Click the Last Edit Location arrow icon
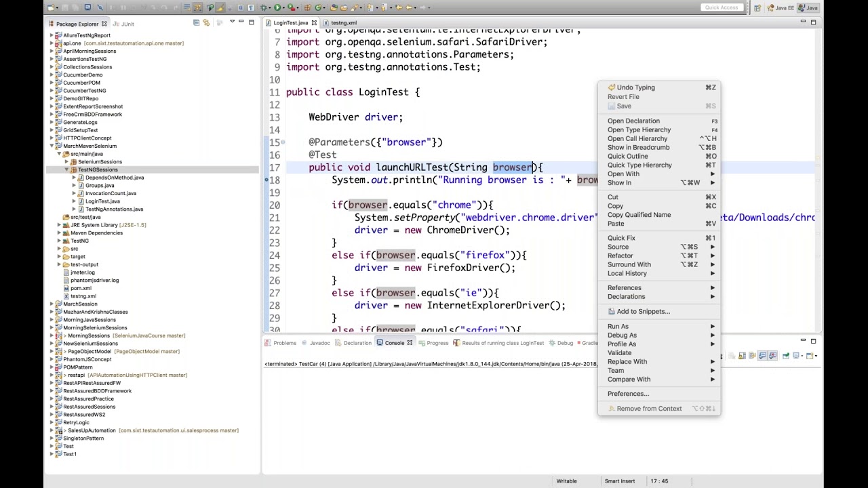The image size is (868, 488). 398,7
